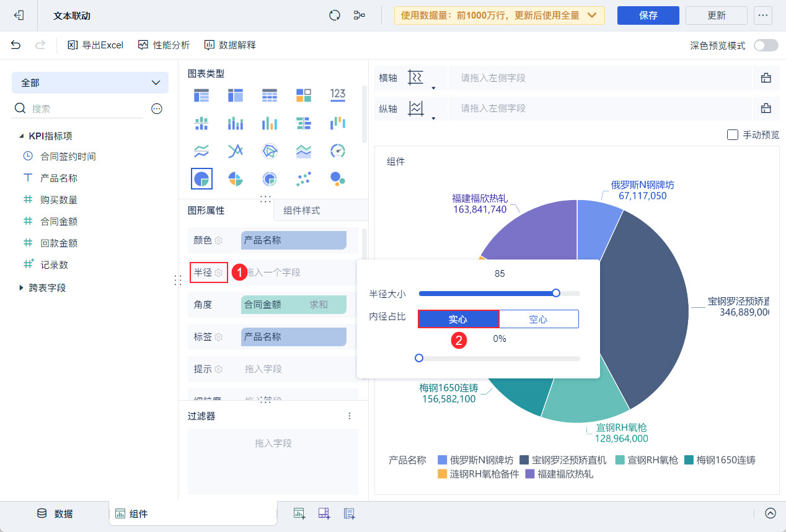This screenshot has width=786, height=532.
Task: Select the 空心 hollow option
Action: click(539, 319)
